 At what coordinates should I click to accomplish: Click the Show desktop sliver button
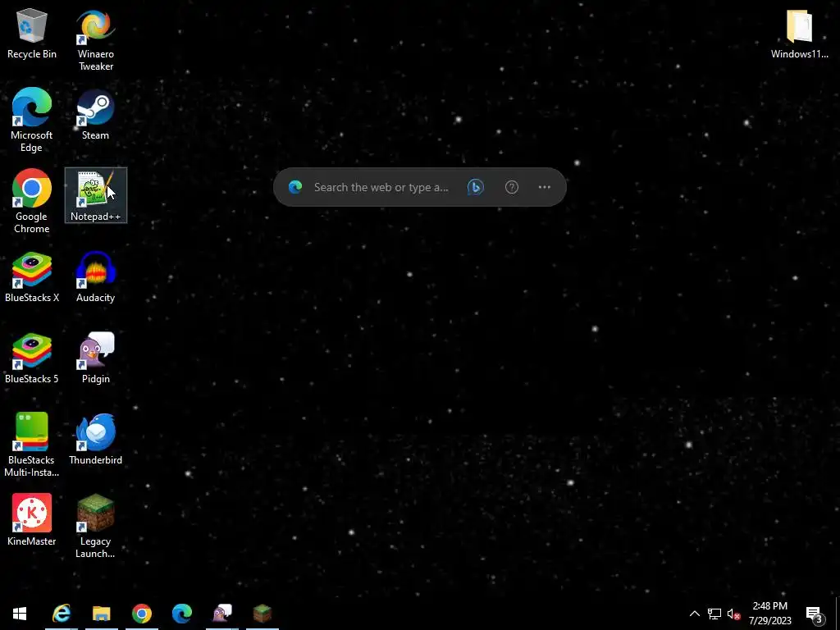(838, 614)
